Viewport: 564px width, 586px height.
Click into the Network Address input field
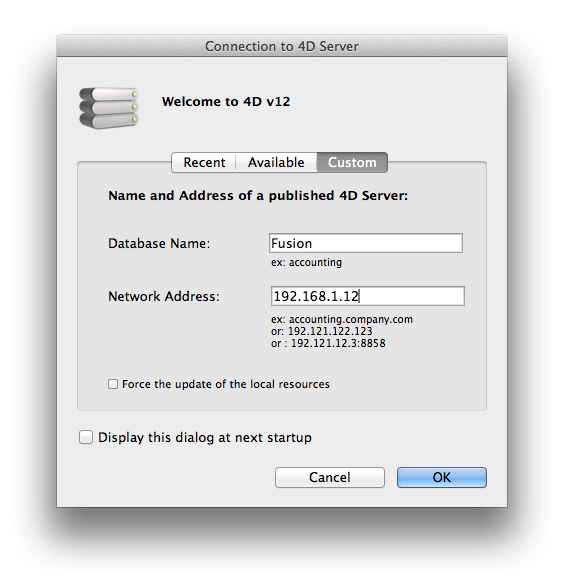pos(368,296)
